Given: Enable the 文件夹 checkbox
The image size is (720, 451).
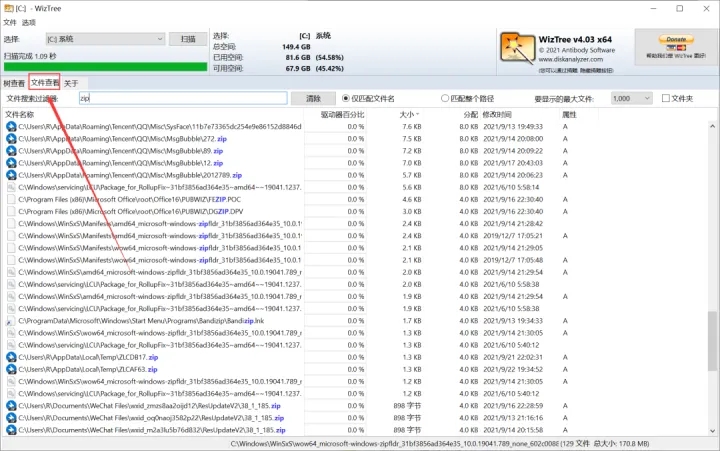Looking at the screenshot, I should [x=666, y=98].
